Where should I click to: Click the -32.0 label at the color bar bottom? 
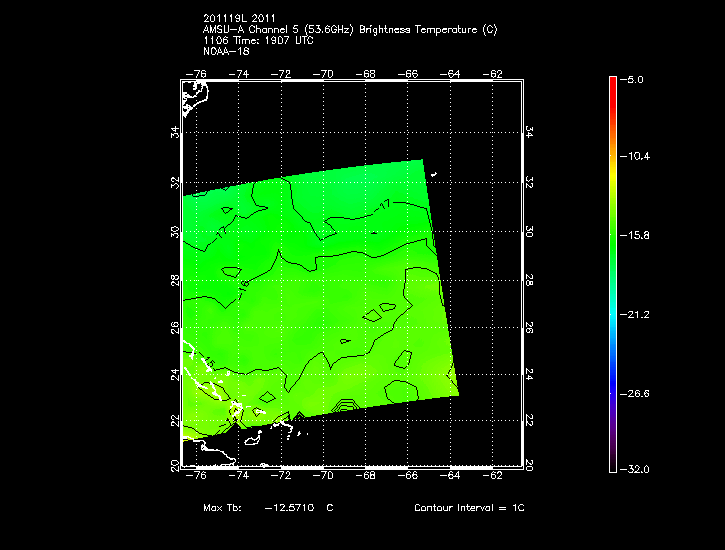coord(639,469)
